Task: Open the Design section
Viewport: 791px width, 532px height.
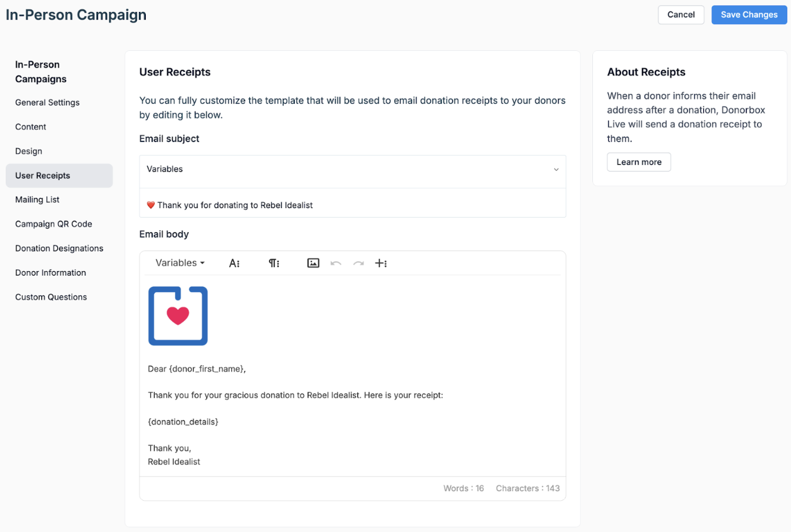Action: point(29,151)
